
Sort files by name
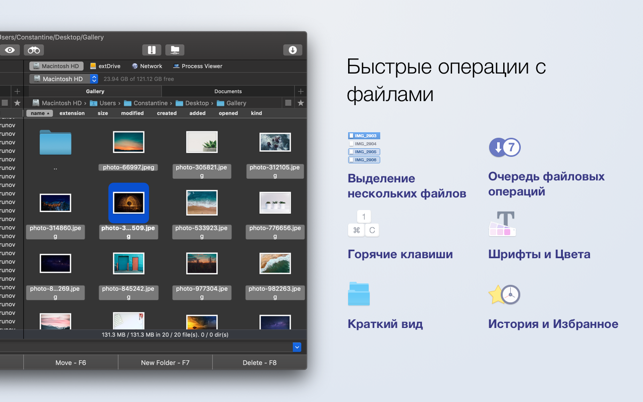click(x=39, y=113)
